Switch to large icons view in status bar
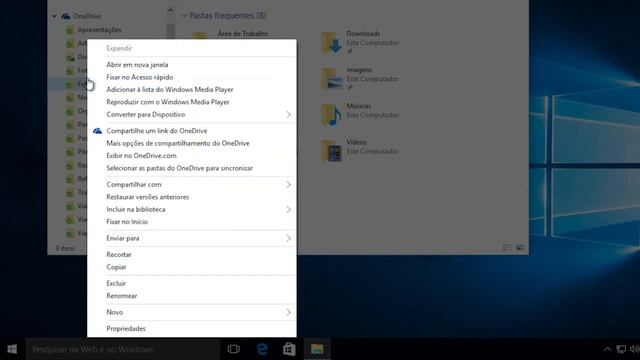The width and height of the screenshot is (640, 360). pos(520,248)
